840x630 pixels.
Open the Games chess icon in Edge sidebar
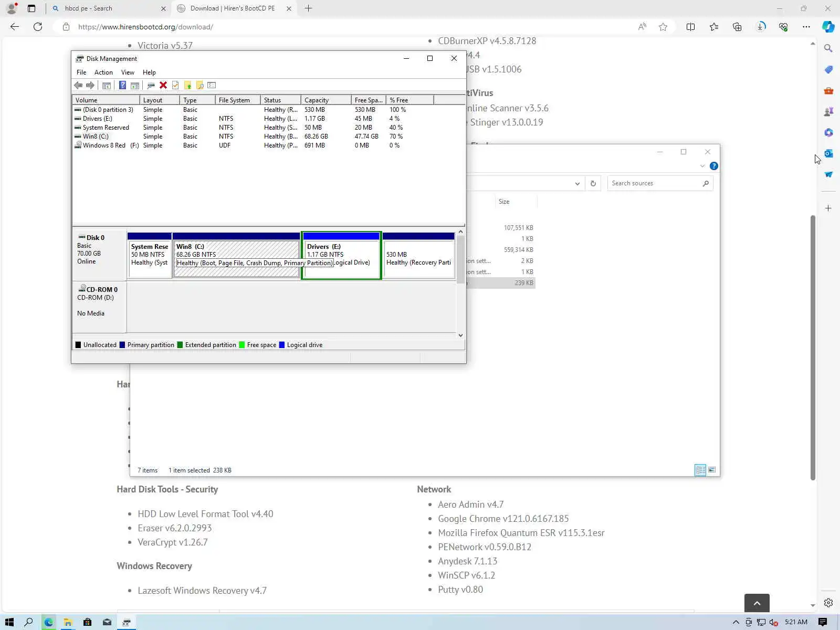click(x=828, y=111)
